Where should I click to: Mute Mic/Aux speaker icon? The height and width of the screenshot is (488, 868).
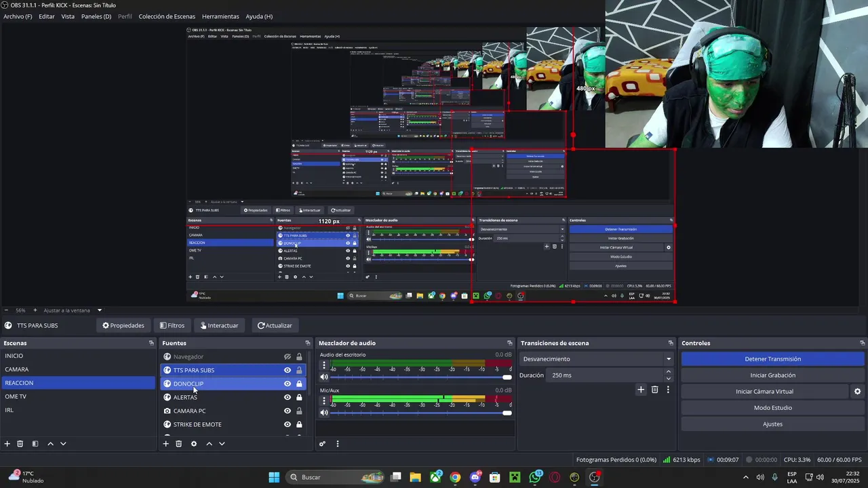324,413
